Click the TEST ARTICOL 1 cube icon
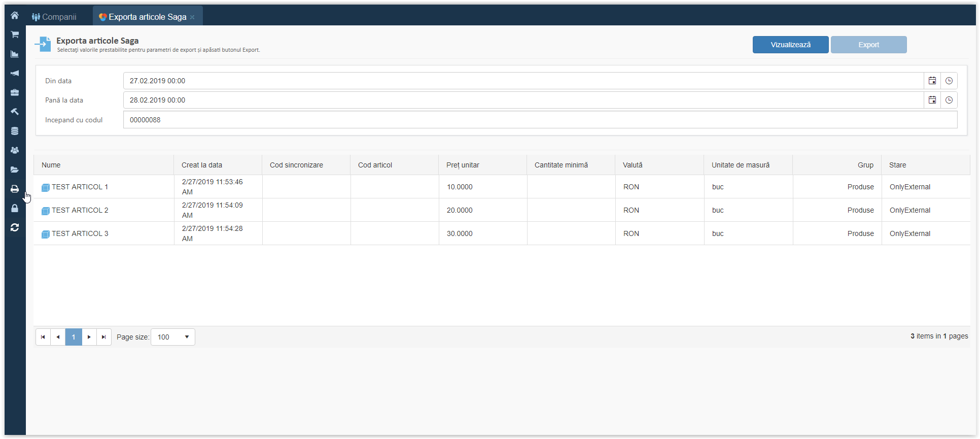 point(46,187)
